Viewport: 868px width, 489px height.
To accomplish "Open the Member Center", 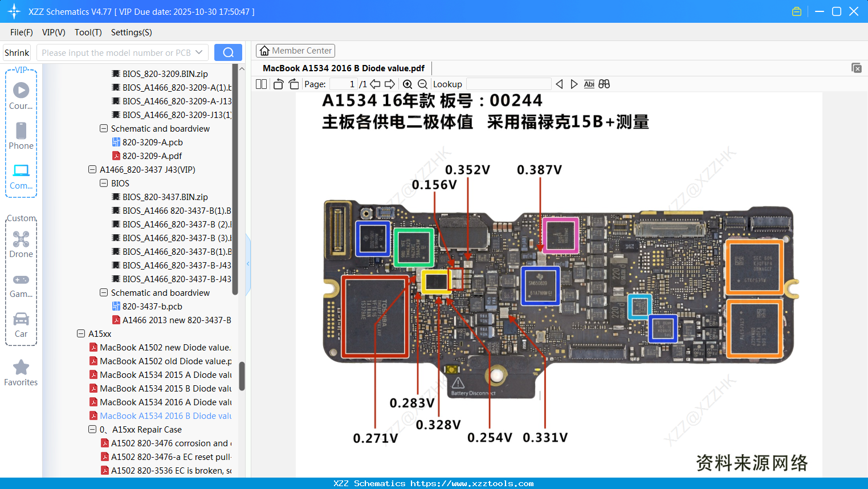I will [295, 51].
